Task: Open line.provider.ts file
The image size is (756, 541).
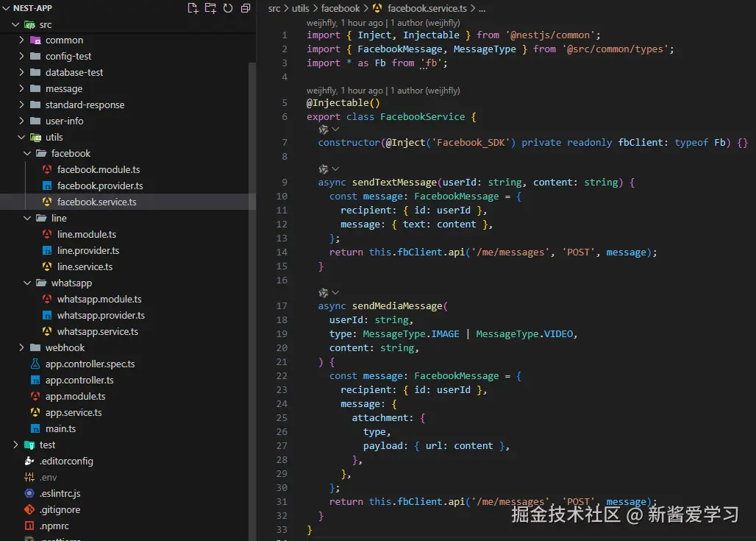Action: [x=88, y=250]
